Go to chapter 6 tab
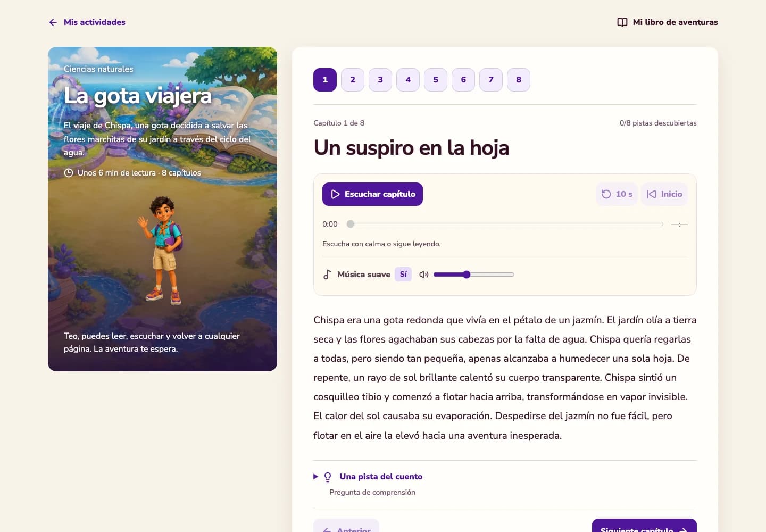766x532 pixels. click(463, 80)
